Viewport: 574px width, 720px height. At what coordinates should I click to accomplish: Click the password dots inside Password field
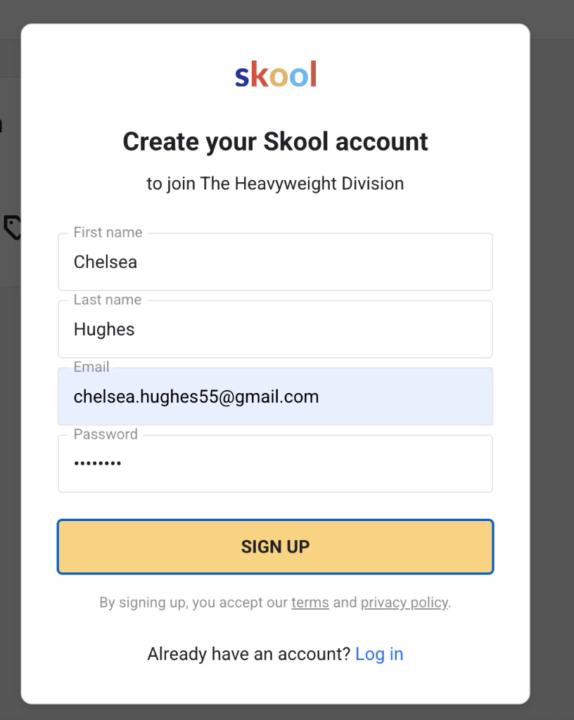97,463
